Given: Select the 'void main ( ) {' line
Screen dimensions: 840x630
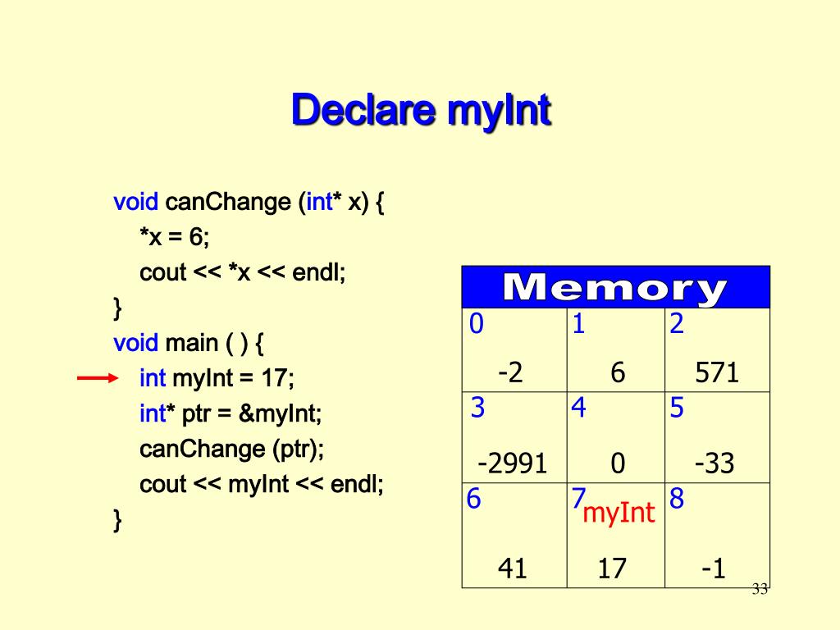Looking at the screenshot, I should [188, 344].
